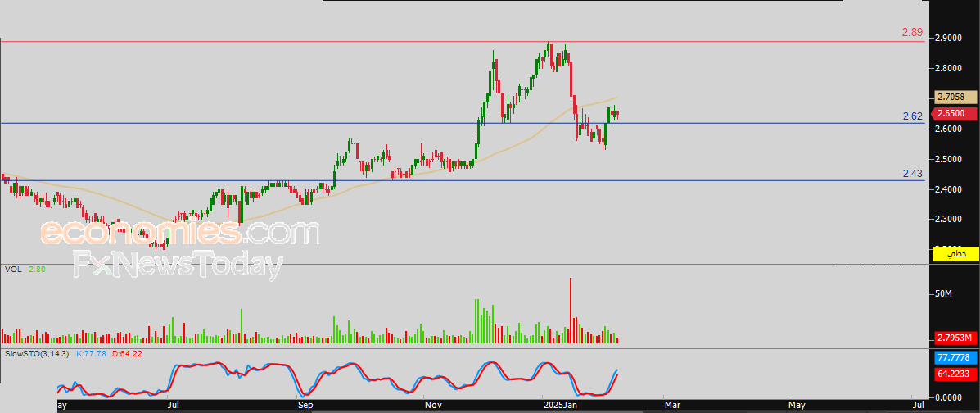Select the blue 77.7778 stochastic tag
This screenshot has width=980, height=413.
[955, 358]
